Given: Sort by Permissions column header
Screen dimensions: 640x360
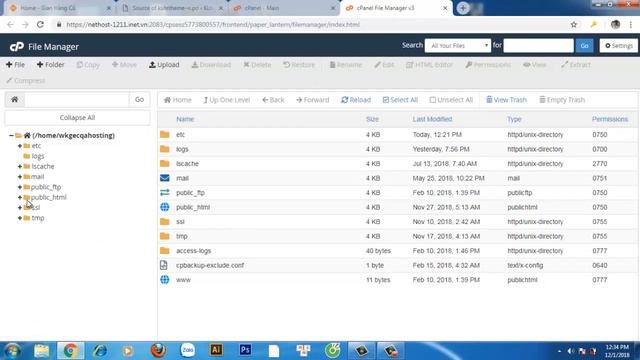Looking at the screenshot, I should (x=610, y=119).
